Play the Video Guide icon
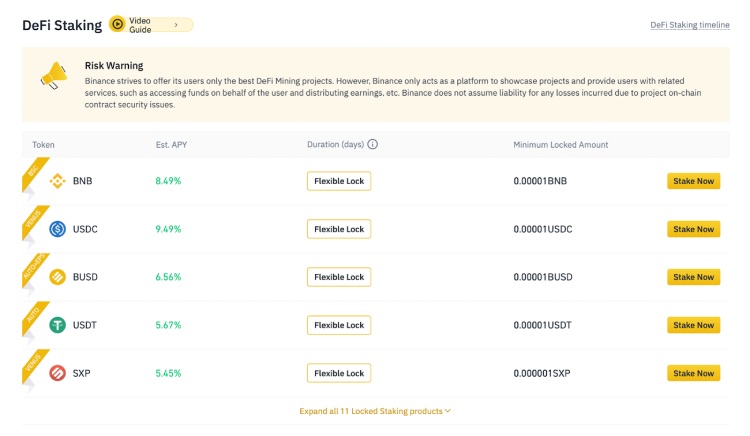 click(x=117, y=24)
